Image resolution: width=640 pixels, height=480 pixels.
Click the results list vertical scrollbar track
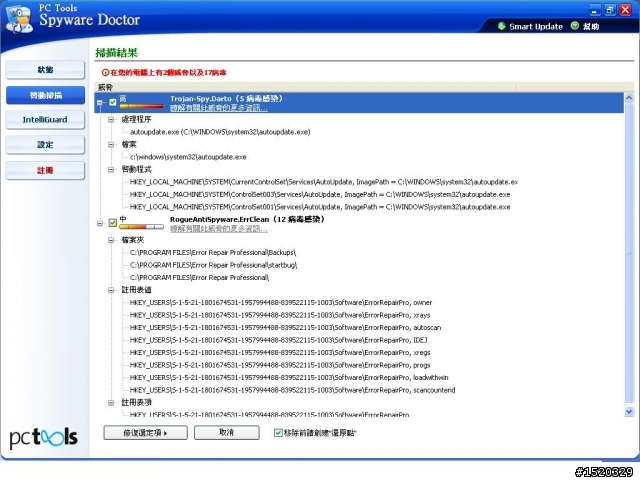(629, 253)
